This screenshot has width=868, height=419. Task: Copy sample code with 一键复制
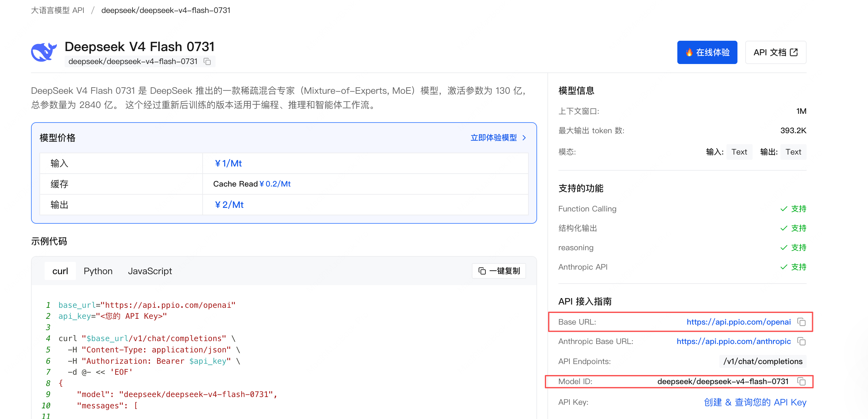coord(499,271)
